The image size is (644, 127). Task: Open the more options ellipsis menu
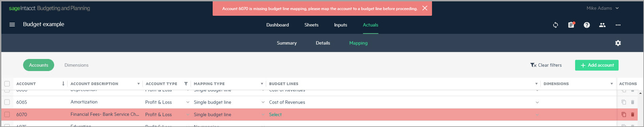(618, 25)
